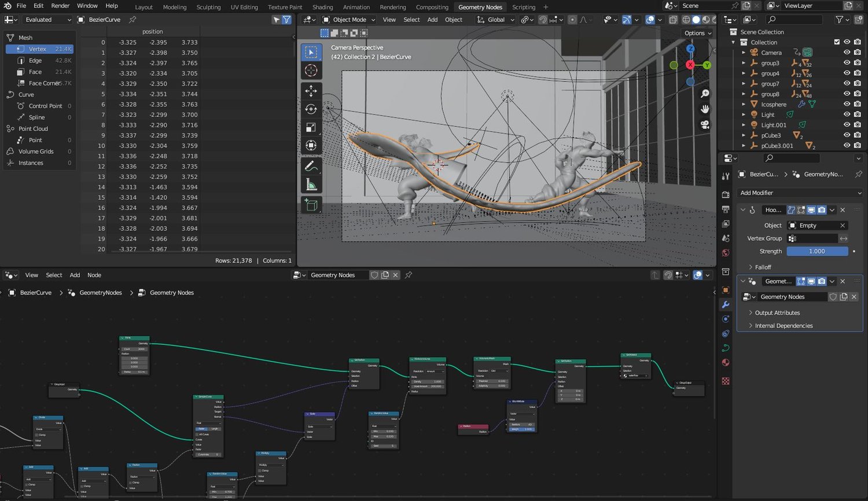Switch to the Scripting workspace tab
Screen dimensions: 868x501
click(x=524, y=8)
